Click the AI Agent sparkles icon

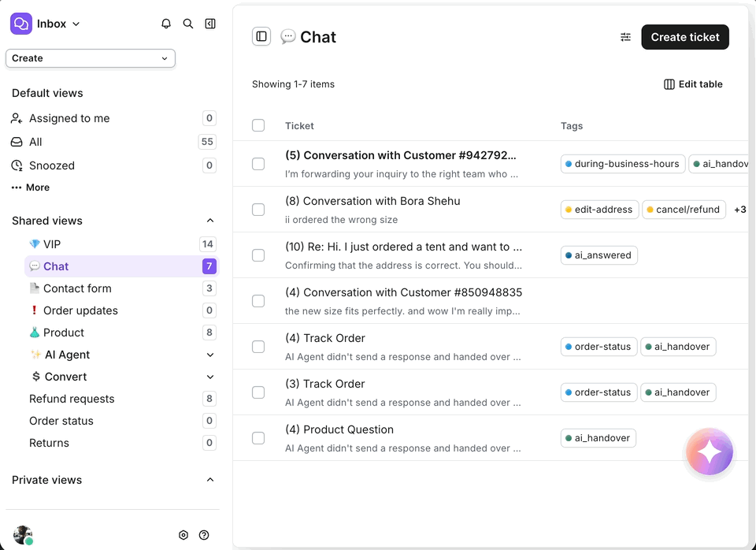35,355
